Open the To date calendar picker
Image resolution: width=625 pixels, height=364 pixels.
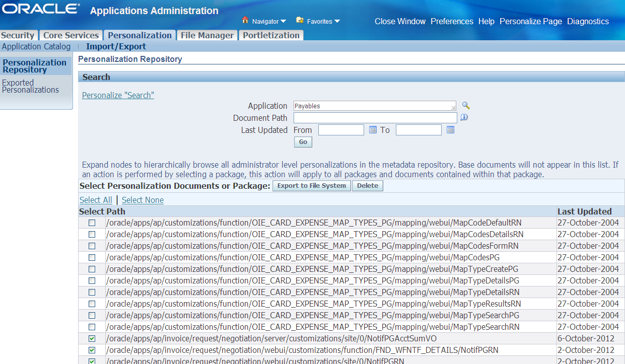pos(450,130)
